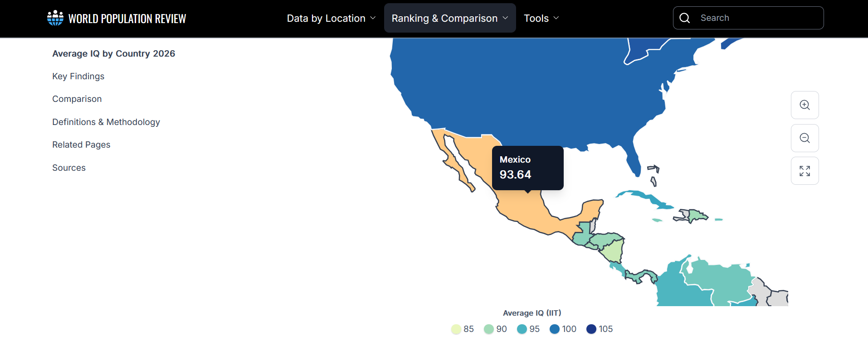The image size is (868, 346).
Task: Click the 100 legend color swatch
Action: click(555, 329)
